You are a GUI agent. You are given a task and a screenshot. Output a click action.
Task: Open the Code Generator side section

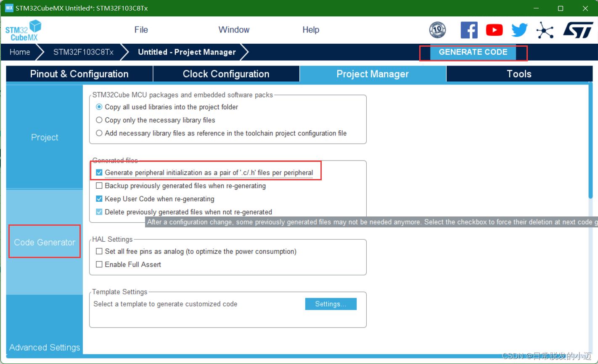[45, 242]
